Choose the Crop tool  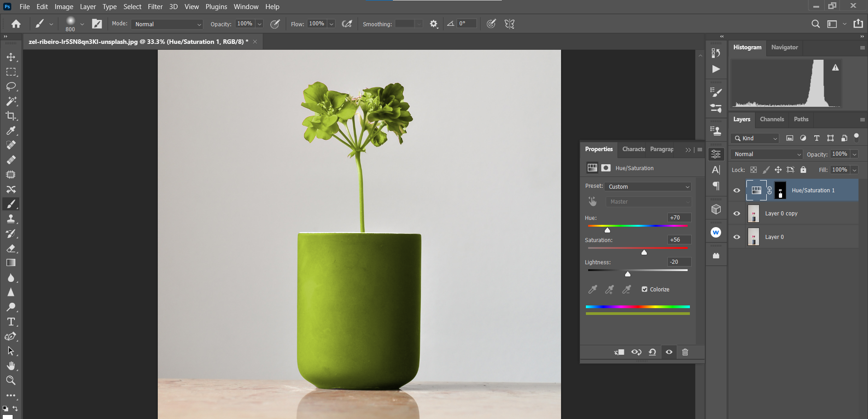[11, 116]
